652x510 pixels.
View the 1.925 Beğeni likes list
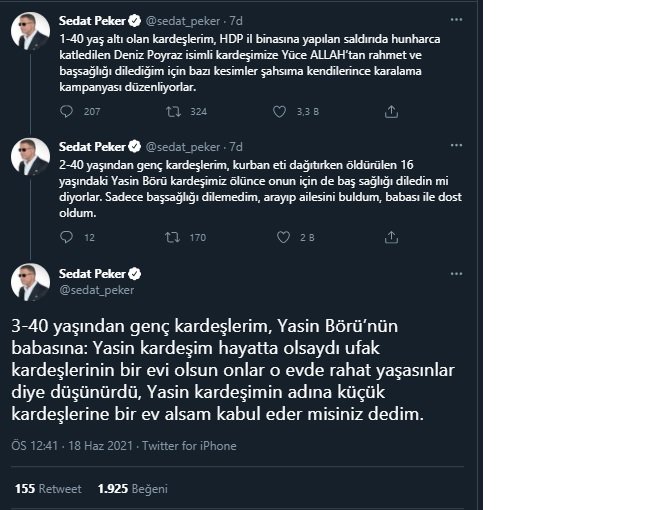point(133,489)
